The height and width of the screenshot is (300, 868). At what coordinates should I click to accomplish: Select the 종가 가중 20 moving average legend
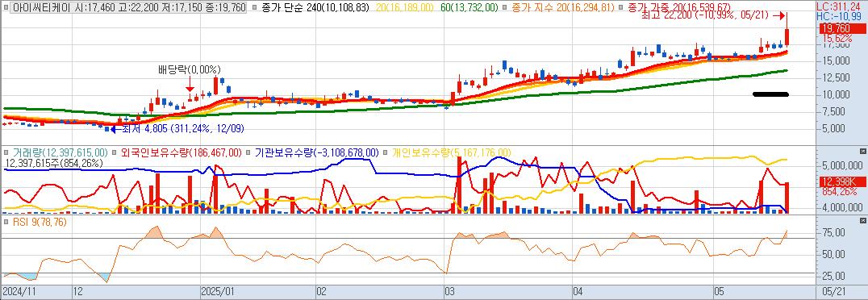point(680,8)
